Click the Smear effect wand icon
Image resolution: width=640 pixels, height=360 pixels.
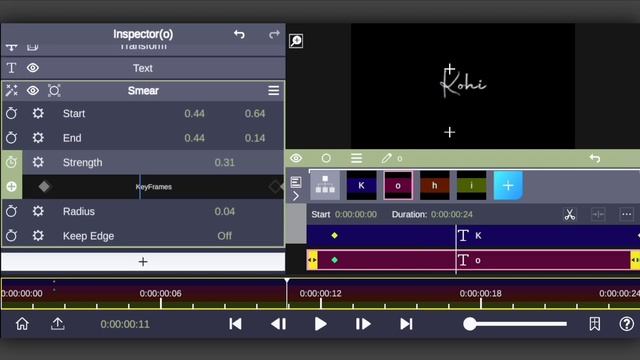(x=11, y=90)
